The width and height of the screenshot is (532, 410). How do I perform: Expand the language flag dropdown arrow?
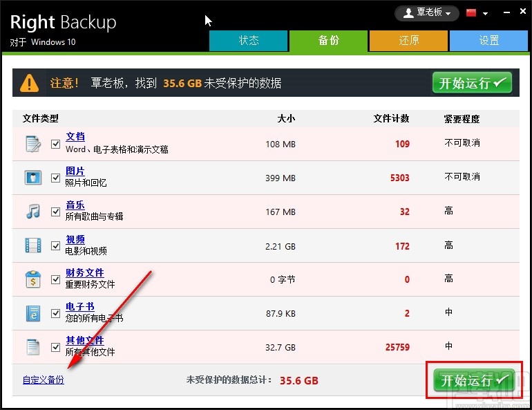(x=485, y=14)
